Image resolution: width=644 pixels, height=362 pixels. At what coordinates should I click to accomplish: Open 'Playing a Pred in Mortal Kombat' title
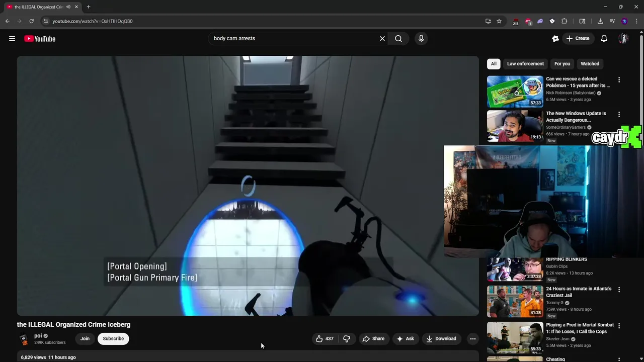580,328
